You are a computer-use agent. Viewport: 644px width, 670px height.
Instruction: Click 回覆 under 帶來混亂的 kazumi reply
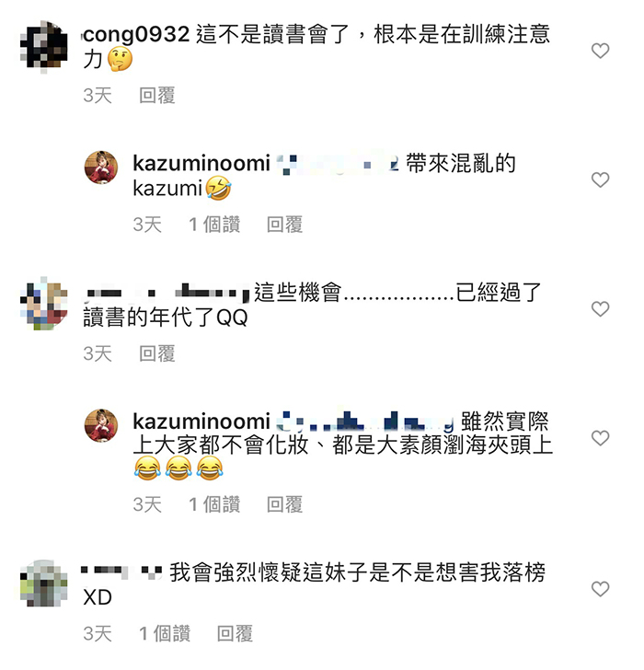(x=284, y=225)
